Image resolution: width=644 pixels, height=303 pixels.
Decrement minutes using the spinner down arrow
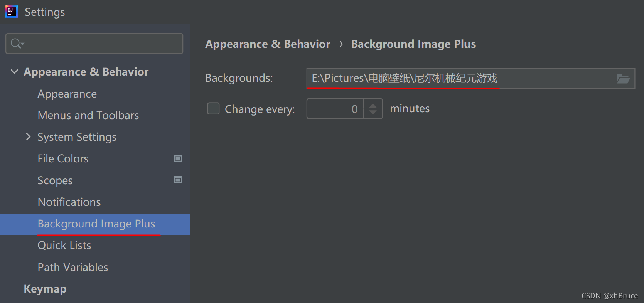373,113
